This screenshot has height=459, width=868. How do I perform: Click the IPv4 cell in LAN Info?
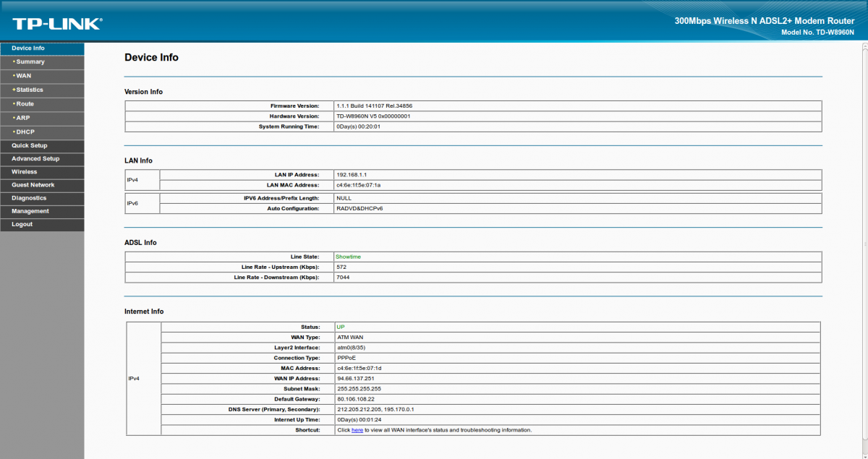tap(142, 180)
